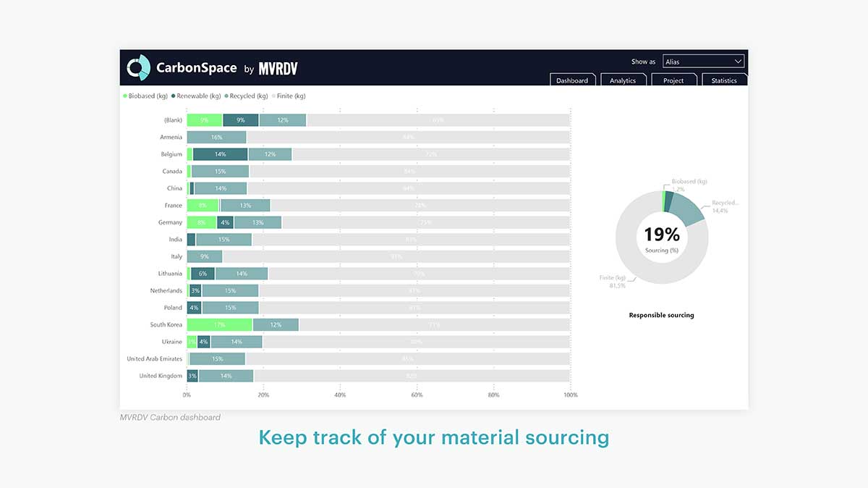Toggle the Finite (kg) legend filter
The image size is (868, 488).
click(x=289, y=96)
